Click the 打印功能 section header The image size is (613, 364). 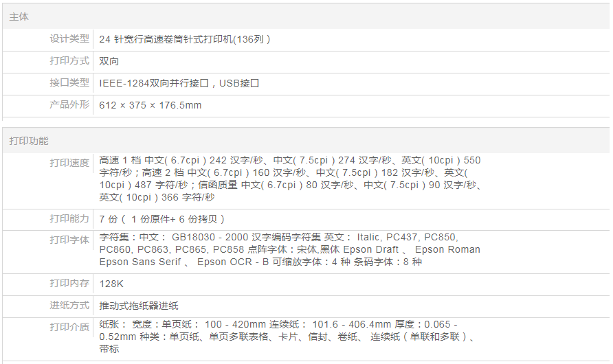(29, 141)
